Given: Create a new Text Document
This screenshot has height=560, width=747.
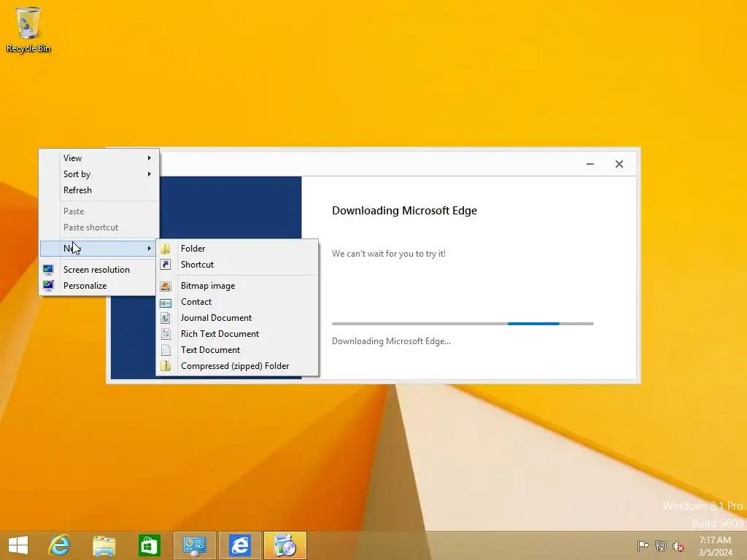Looking at the screenshot, I should pyautogui.click(x=237, y=350).
